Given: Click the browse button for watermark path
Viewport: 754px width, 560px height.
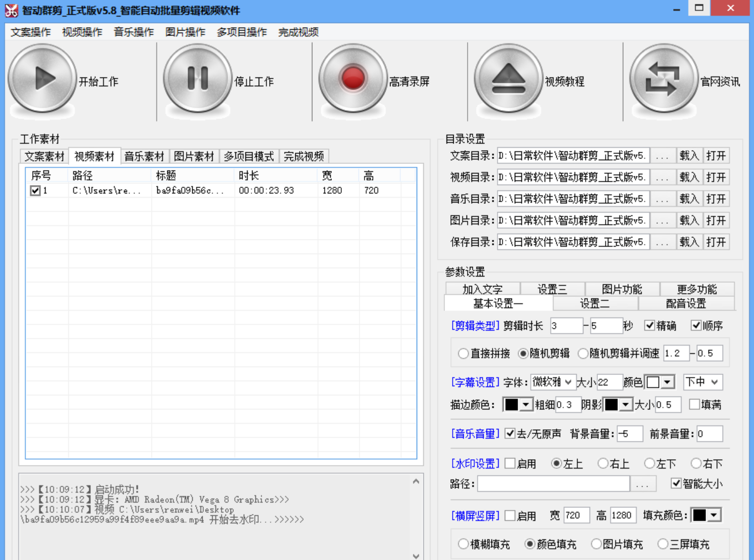Looking at the screenshot, I should (643, 485).
